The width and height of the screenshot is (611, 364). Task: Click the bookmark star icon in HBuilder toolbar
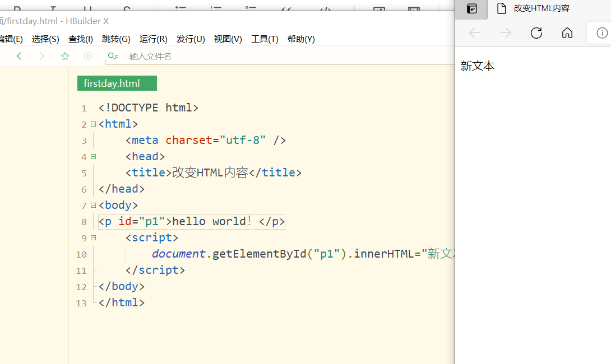(x=65, y=56)
